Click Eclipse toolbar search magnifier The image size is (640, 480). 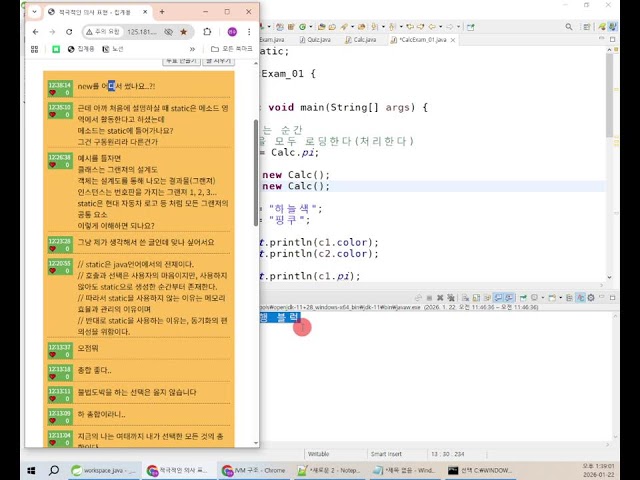click(x=569, y=27)
